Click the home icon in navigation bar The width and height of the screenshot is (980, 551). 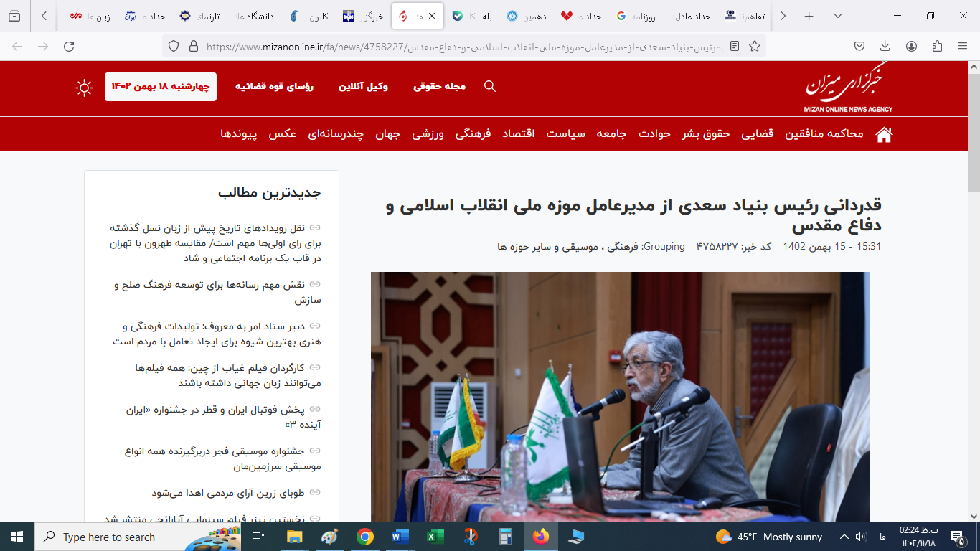pyautogui.click(x=884, y=134)
